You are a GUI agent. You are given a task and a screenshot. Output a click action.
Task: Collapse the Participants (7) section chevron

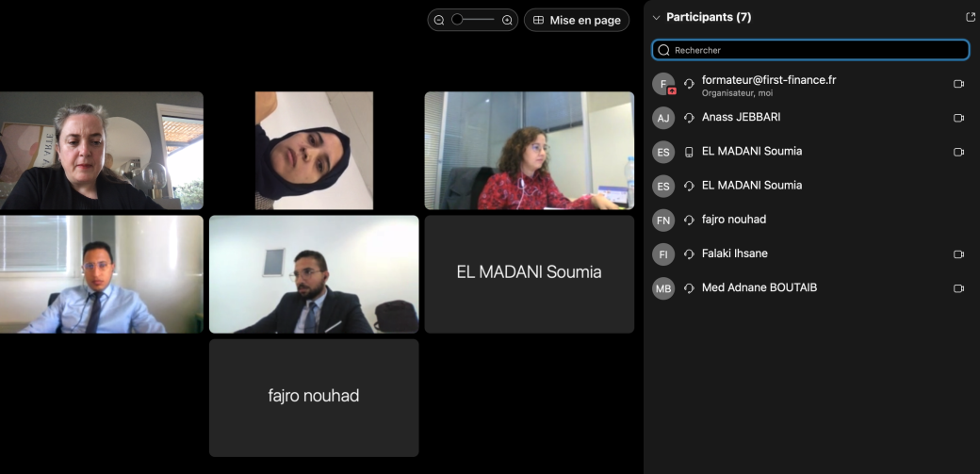[656, 17]
